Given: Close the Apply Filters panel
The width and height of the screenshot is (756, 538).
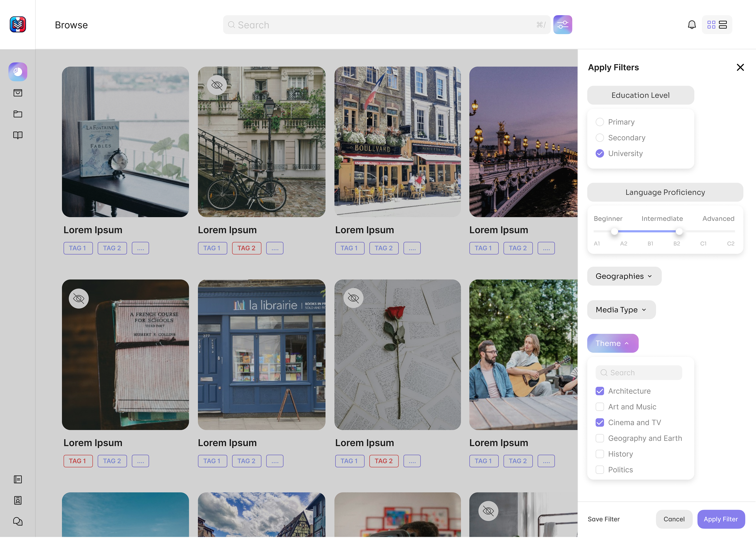Looking at the screenshot, I should pyautogui.click(x=740, y=68).
